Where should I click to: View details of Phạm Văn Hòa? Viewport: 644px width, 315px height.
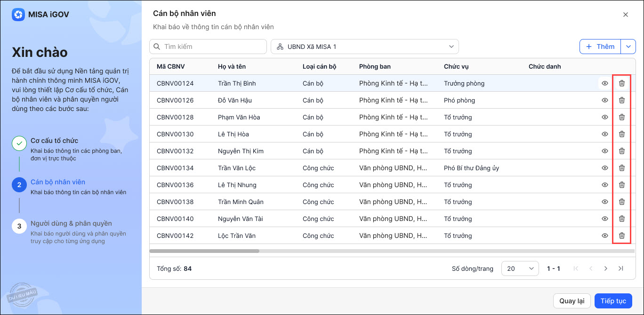pos(605,117)
